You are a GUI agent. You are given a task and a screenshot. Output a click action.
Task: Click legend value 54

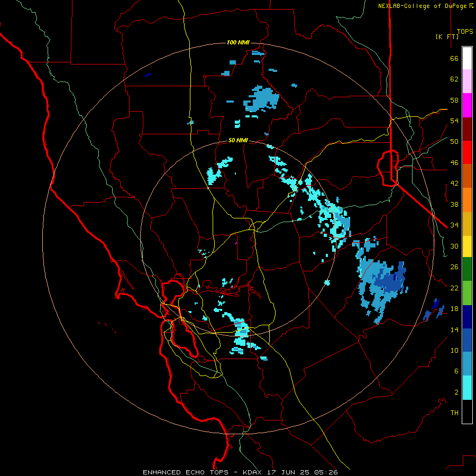click(x=454, y=121)
